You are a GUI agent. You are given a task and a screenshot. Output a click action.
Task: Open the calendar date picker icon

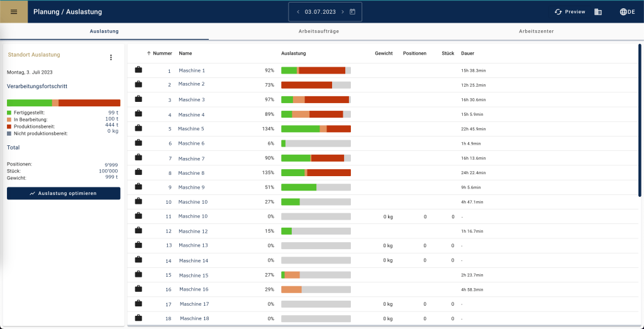coord(353,12)
